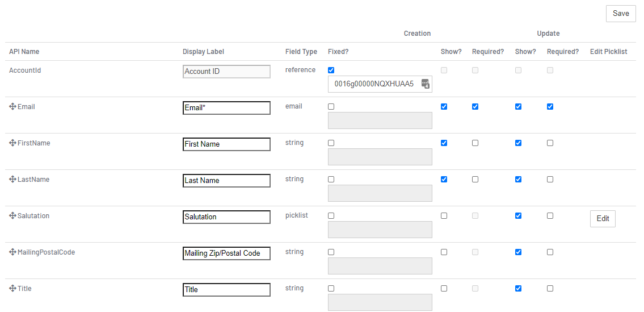644x312 pixels.
Task: Click the Email display label field
Action: pos(227,108)
